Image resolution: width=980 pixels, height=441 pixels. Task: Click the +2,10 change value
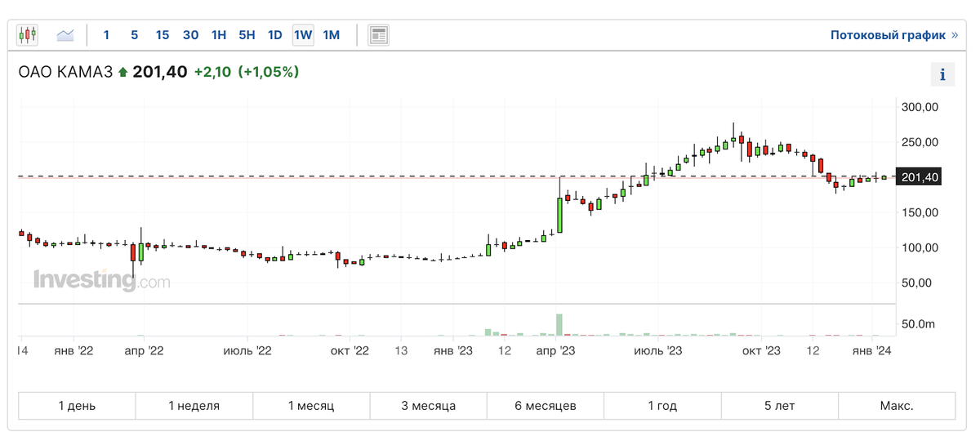[x=212, y=72]
